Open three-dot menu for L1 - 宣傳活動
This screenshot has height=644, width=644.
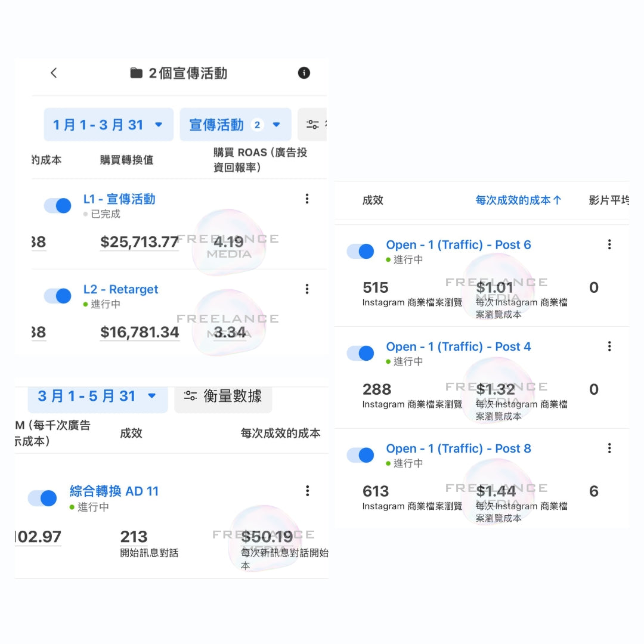(x=307, y=199)
